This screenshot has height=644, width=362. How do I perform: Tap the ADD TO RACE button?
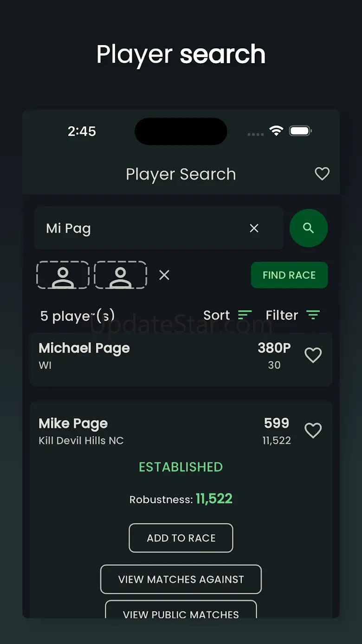(x=181, y=538)
